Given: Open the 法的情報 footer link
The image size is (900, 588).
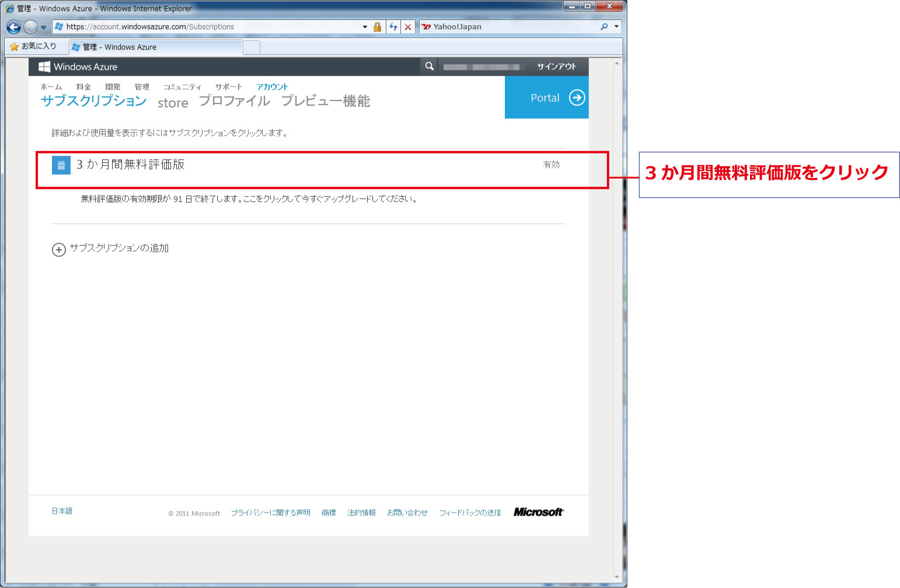Looking at the screenshot, I should (x=361, y=513).
